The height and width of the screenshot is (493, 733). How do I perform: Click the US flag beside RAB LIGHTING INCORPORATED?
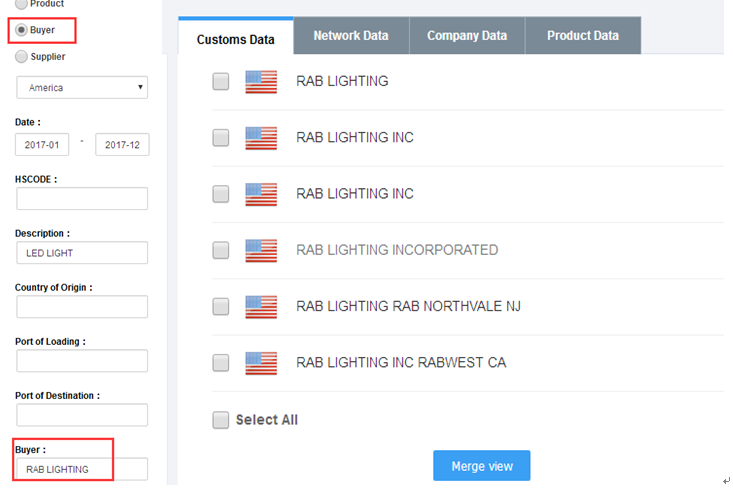[261, 250]
